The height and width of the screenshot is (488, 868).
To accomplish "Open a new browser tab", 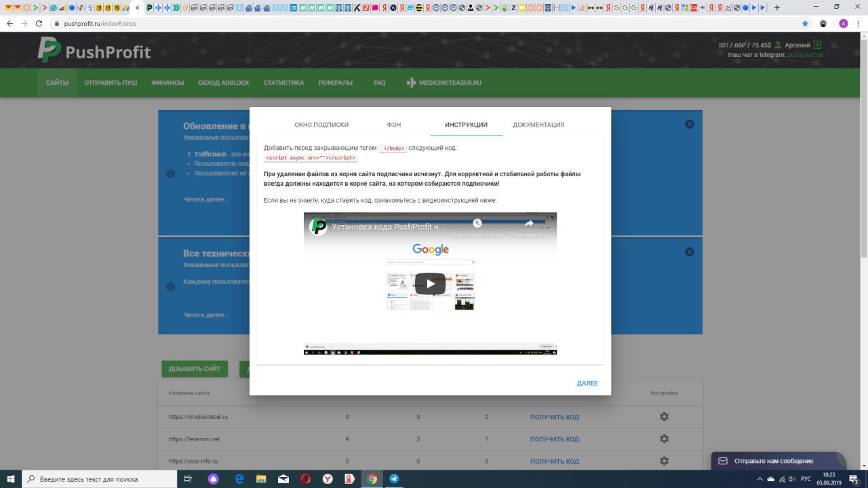I will point(776,7).
